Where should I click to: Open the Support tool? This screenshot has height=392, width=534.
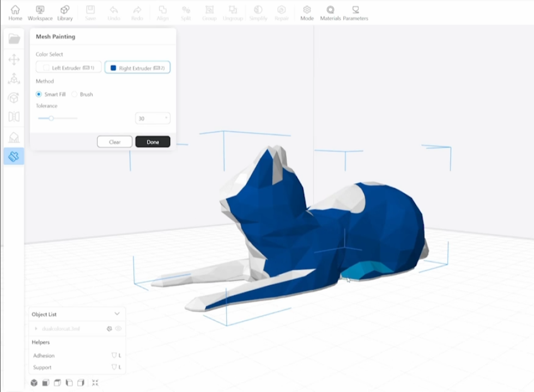click(x=14, y=137)
